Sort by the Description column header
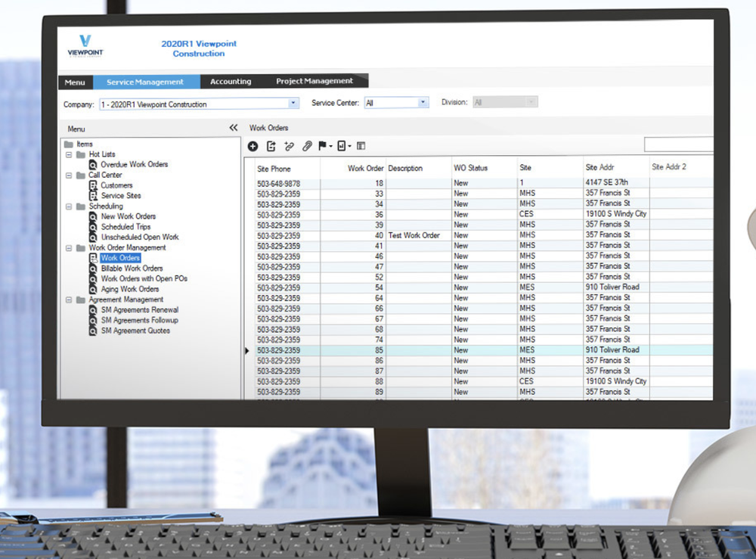Screen dimensions: 756x559 (405, 168)
